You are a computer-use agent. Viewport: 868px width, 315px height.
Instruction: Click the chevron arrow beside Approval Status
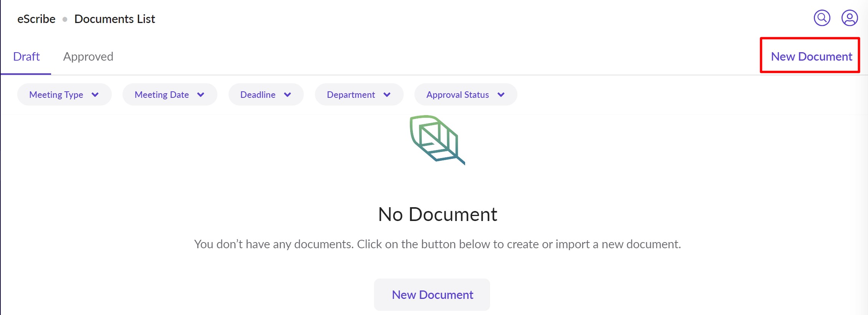click(x=501, y=95)
